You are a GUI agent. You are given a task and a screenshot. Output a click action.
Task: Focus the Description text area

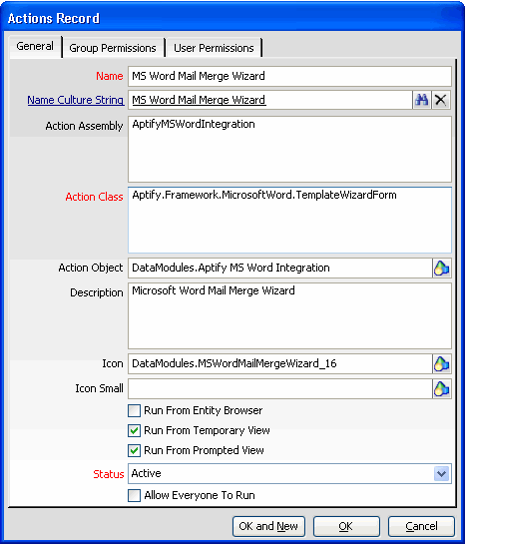click(289, 316)
